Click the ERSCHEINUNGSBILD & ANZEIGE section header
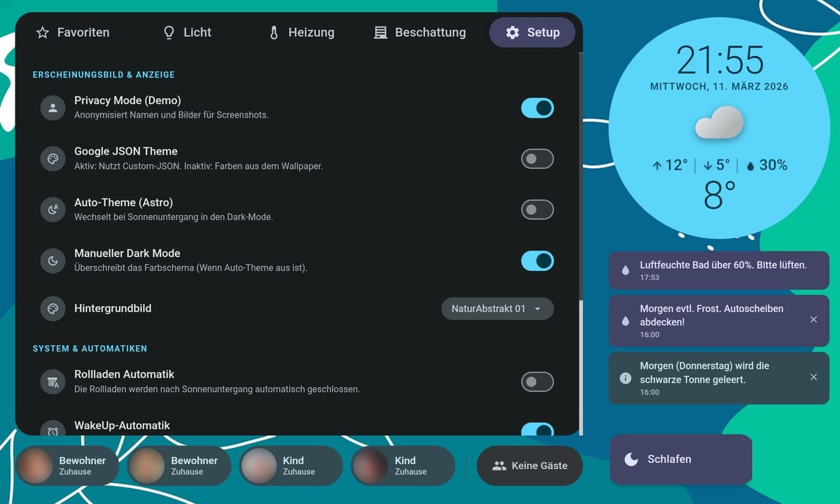840x504 pixels. coord(104,74)
